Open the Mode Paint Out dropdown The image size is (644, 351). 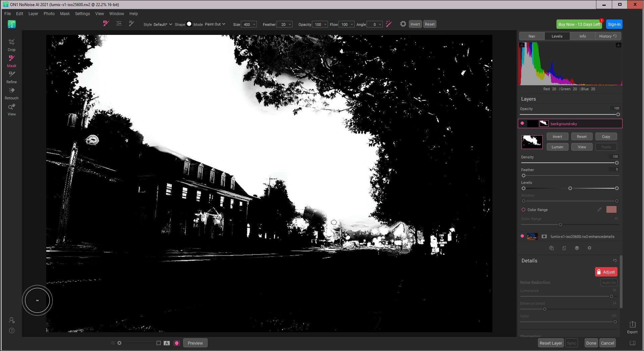[215, 24]
